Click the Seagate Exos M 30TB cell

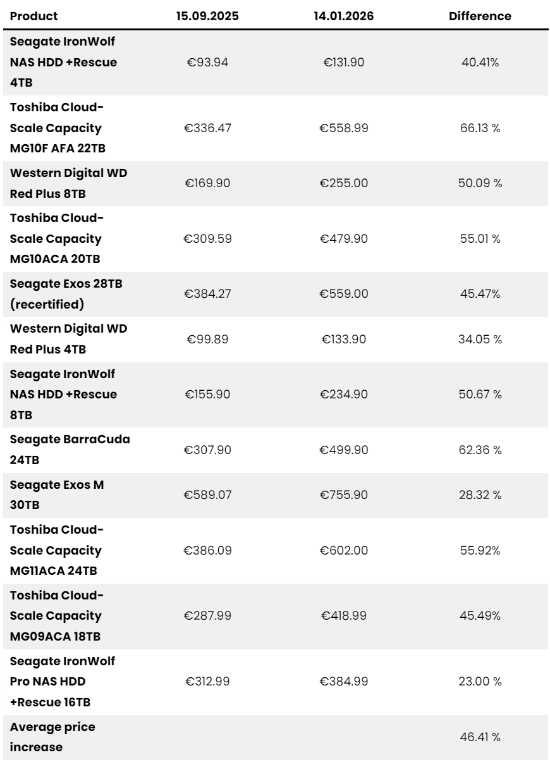pyautogui.click(x=57, y=495)
